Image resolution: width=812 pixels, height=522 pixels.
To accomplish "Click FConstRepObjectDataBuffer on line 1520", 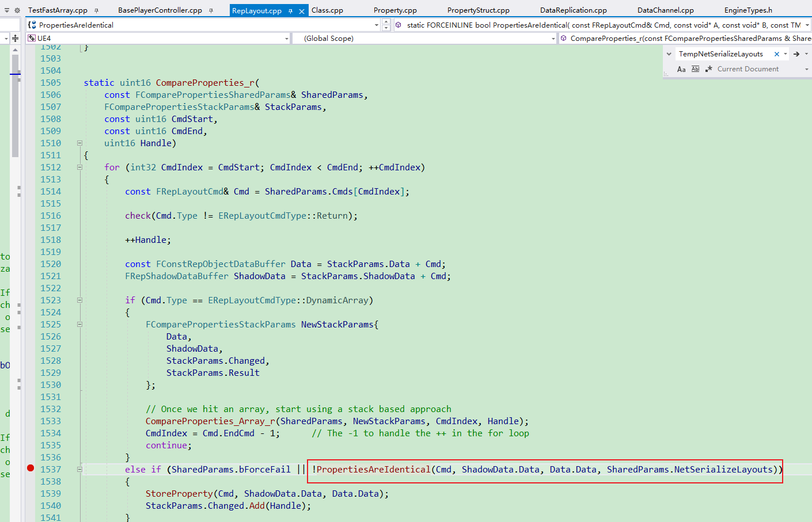I will click(221, 264).
